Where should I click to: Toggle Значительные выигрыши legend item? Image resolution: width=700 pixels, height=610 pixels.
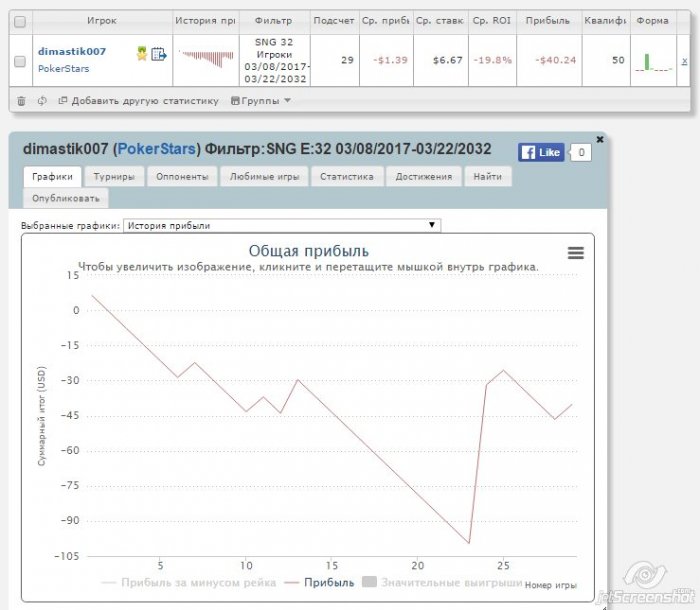coord(442,583)
